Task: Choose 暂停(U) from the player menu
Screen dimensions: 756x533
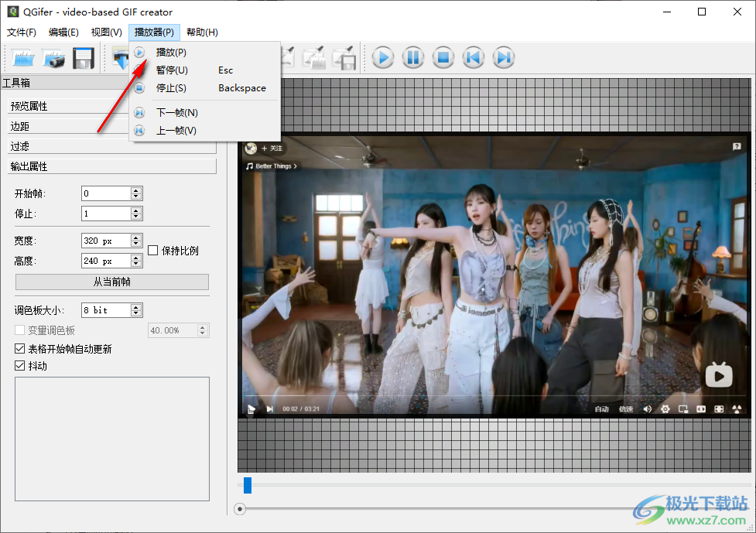Action: click(205, 70)
